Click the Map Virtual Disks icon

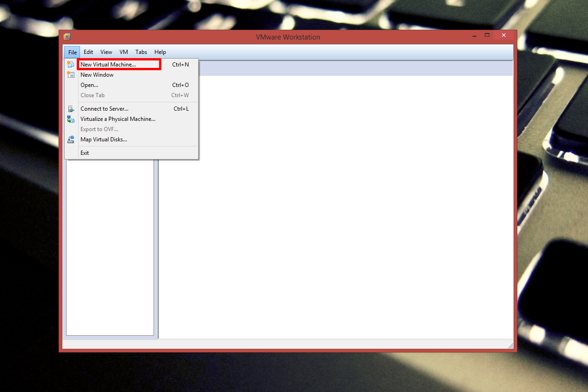pos(71,140)
